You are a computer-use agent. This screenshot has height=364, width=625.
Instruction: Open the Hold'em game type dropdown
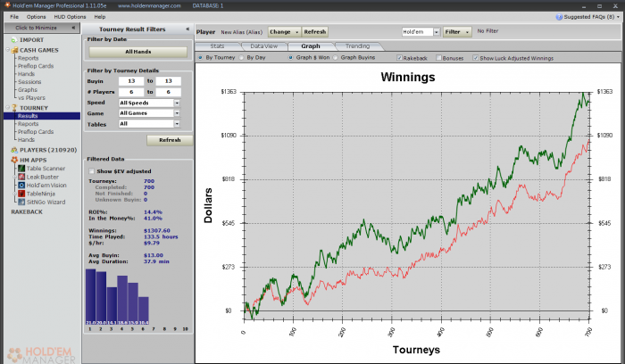click(x=437, y=32)
